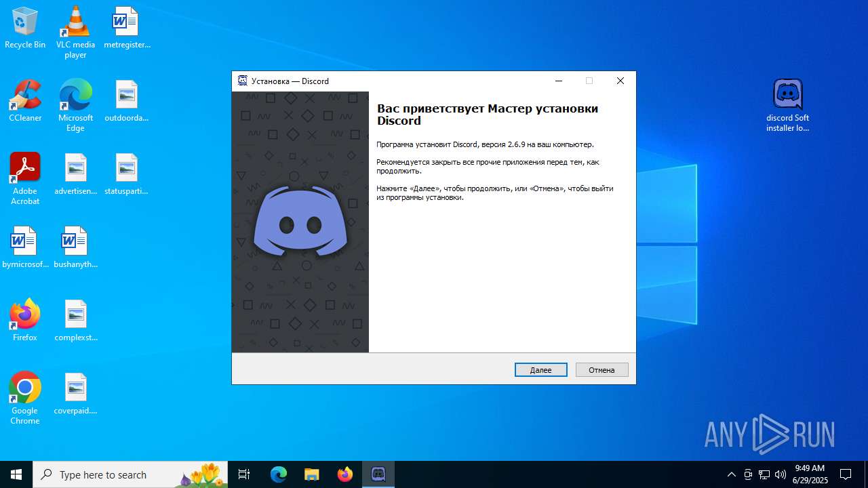Close the Discord installer window
Image resolution: width=868 pixels, height=488 pixels.
click(620, 81)
